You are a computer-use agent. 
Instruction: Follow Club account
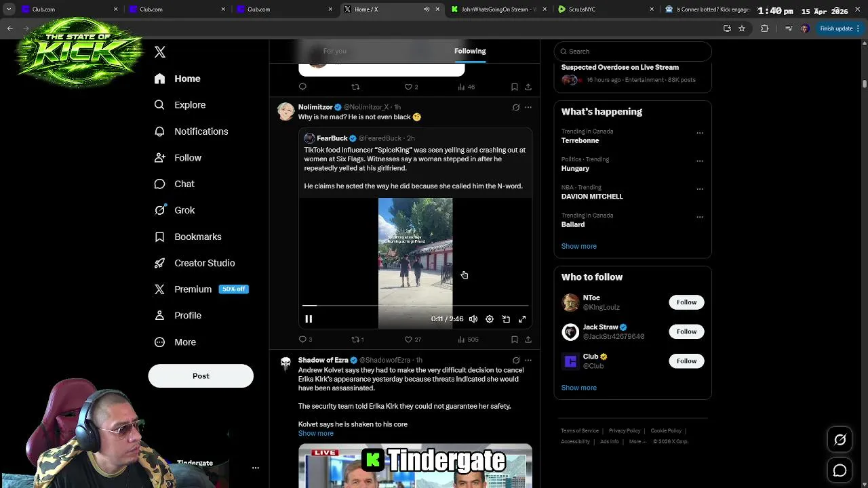(x=686, y=361)
